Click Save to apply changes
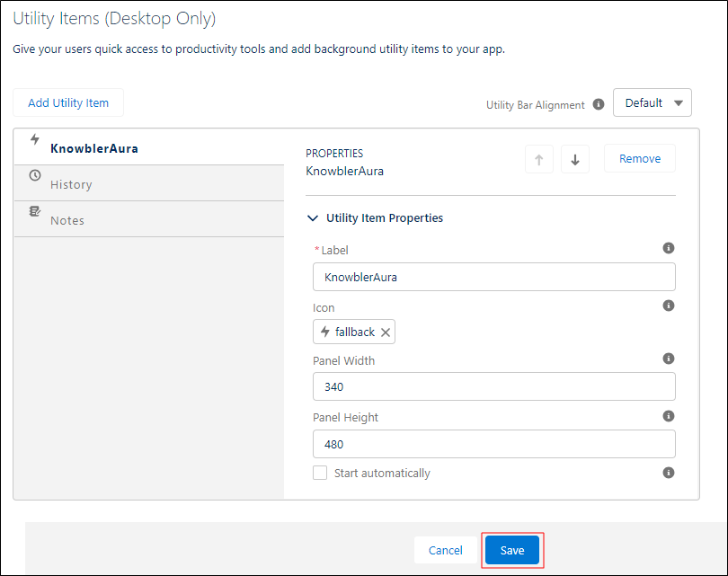Image resolution: width=728 pixels, height=576 pixels. tap(512, 550)
